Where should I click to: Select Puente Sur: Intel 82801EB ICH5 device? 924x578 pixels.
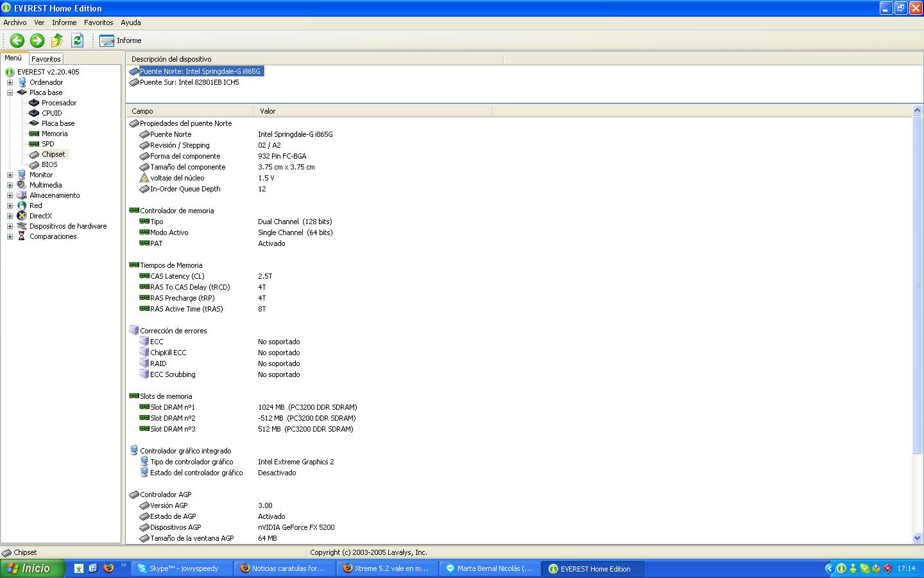point(189,82)
